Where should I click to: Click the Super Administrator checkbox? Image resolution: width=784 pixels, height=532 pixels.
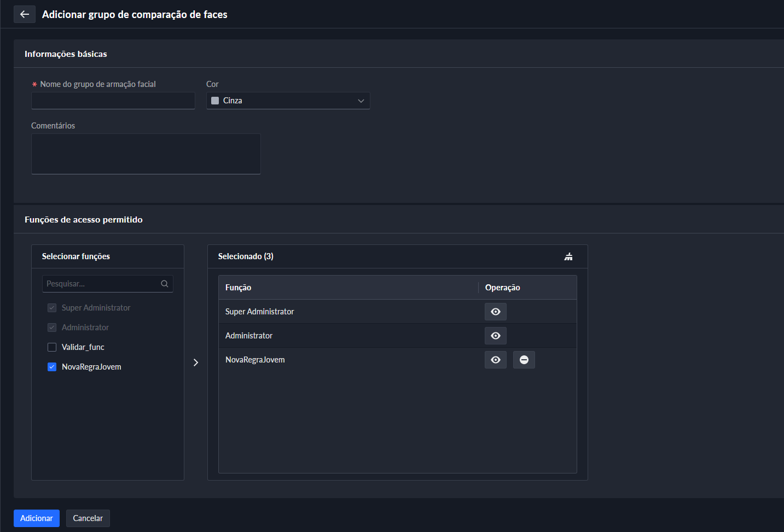pos(52,308)
